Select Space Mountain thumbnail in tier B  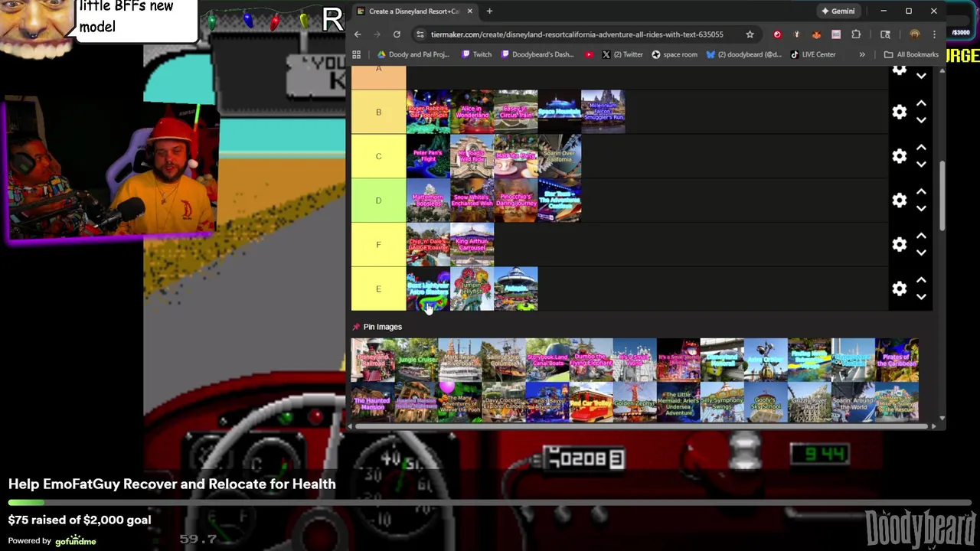(x=559, y=112)
